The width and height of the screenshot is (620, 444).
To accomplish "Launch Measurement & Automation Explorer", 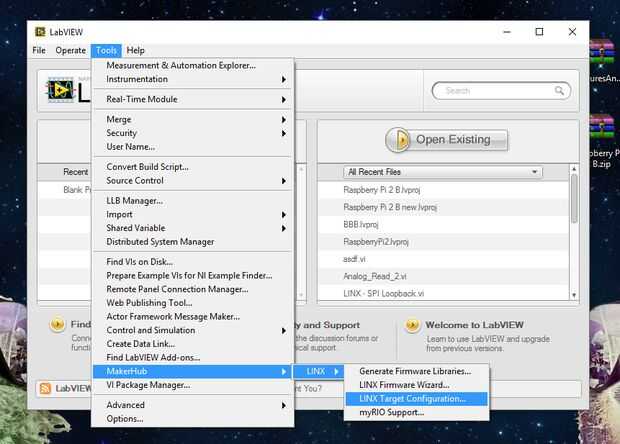I will click(193, 66).
